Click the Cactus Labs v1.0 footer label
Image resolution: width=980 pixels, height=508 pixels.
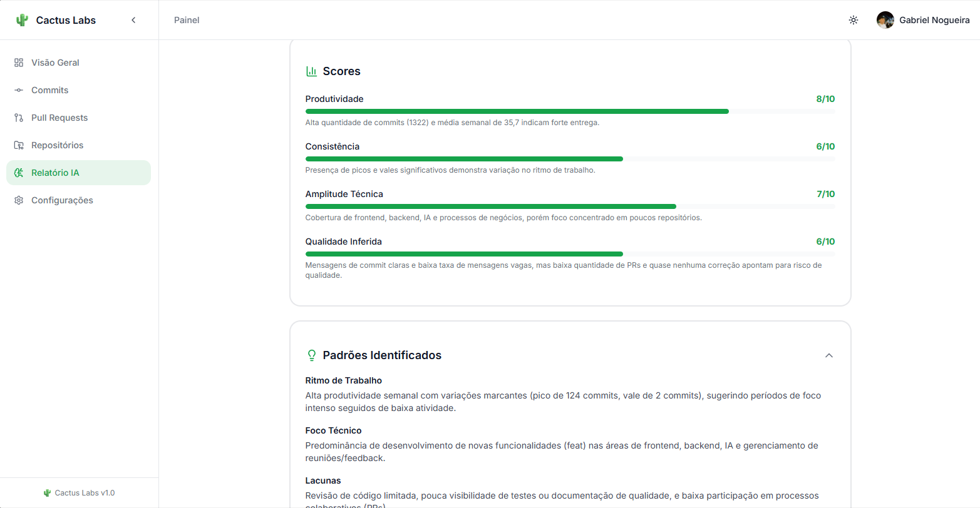click(x=79, y=493)
